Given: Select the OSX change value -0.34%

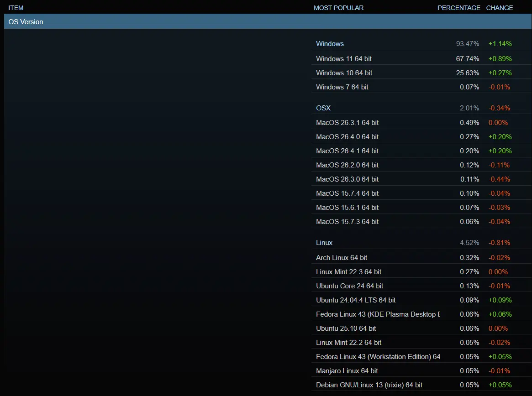Looking at the screenshot, I should point(500,108).
